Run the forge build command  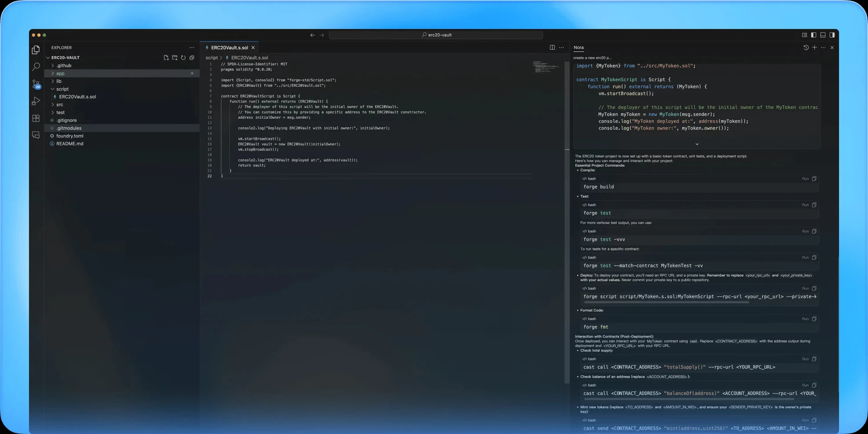click(x=805, y=179)
